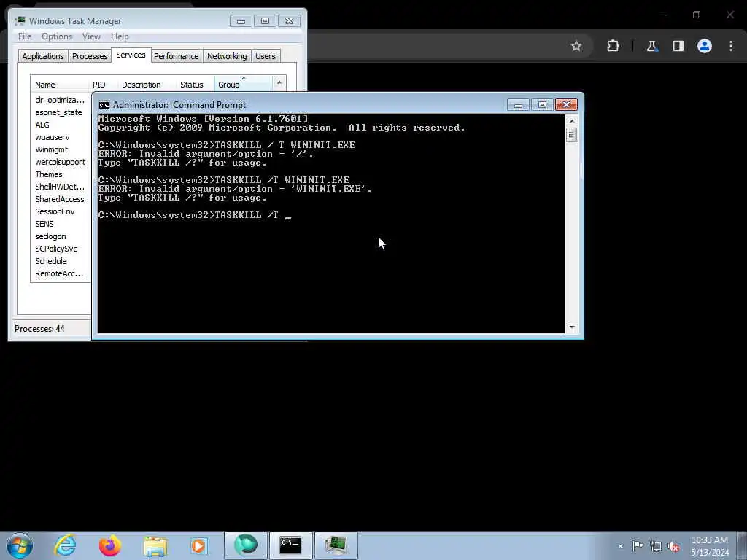
Task: Toggle the browser side panel icon
Action: click(x=678, y=46)
